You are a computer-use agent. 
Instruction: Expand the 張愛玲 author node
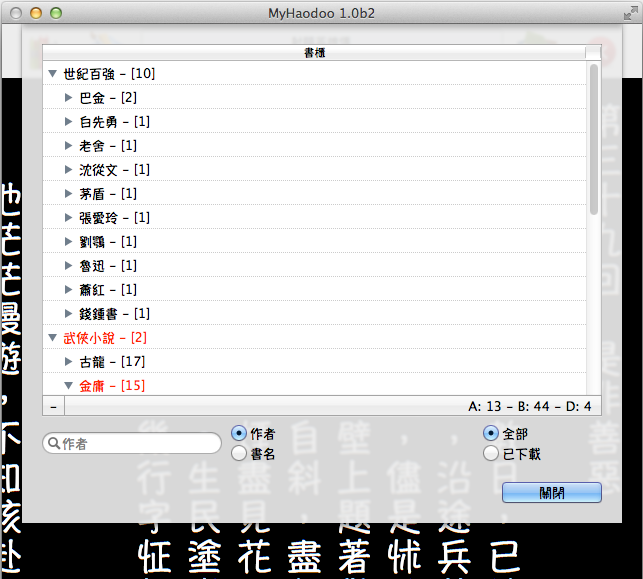pos(68,218)
